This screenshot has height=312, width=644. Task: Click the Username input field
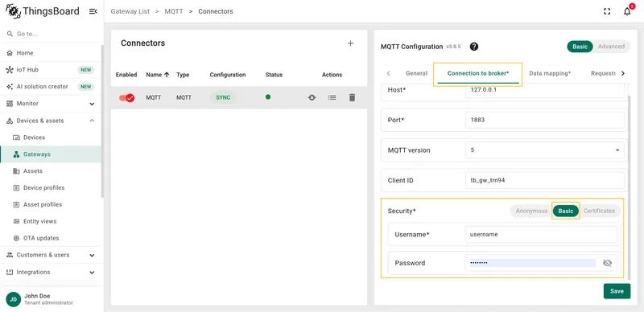(541, 235)
